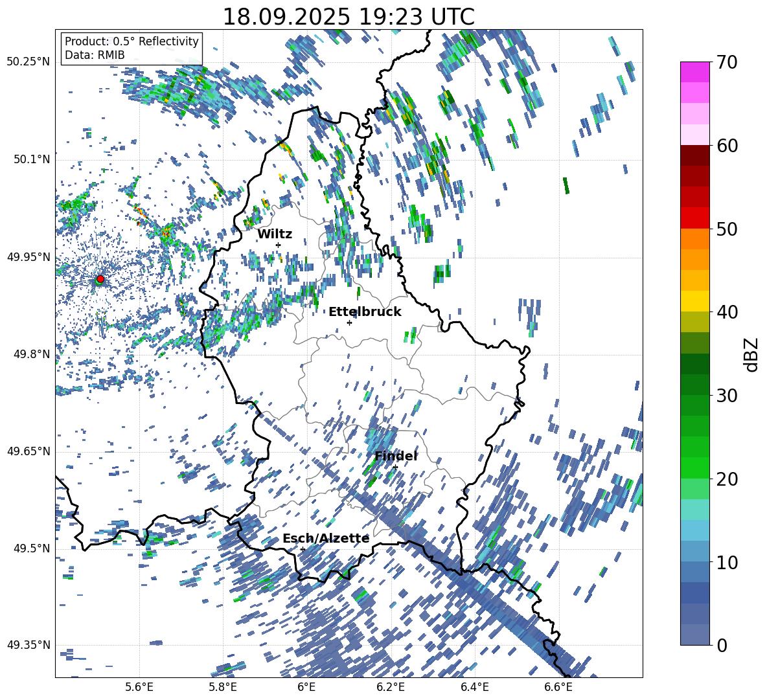This screenshot has height=700, width=767.
Task: Click the Wiltz city label
Action: tap(275, 234)
